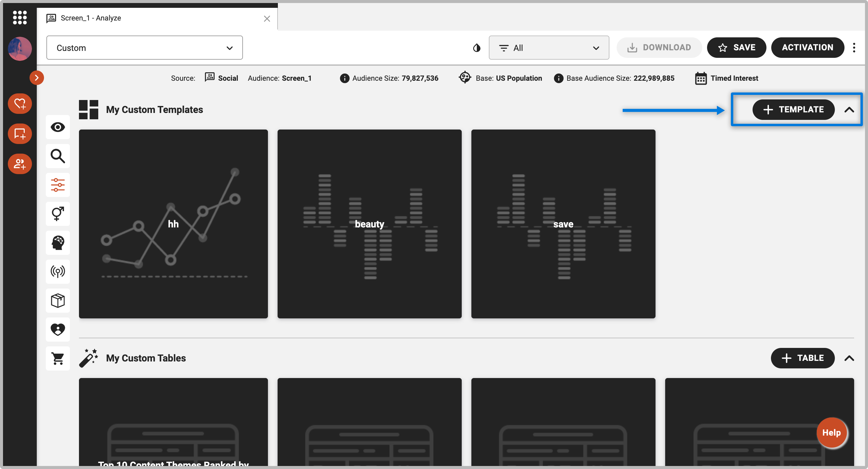Expand the left panel with orange arrow
The width and height of the screenshot is (868, 469).
pos(37,78)
